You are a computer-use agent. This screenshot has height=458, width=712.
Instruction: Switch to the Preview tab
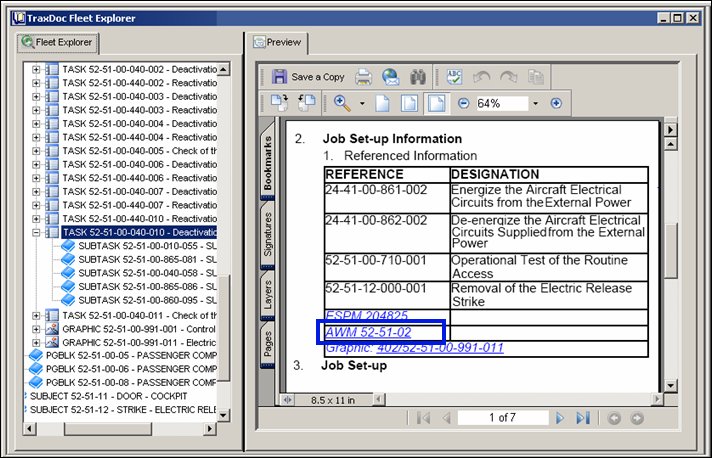(278, 42)
